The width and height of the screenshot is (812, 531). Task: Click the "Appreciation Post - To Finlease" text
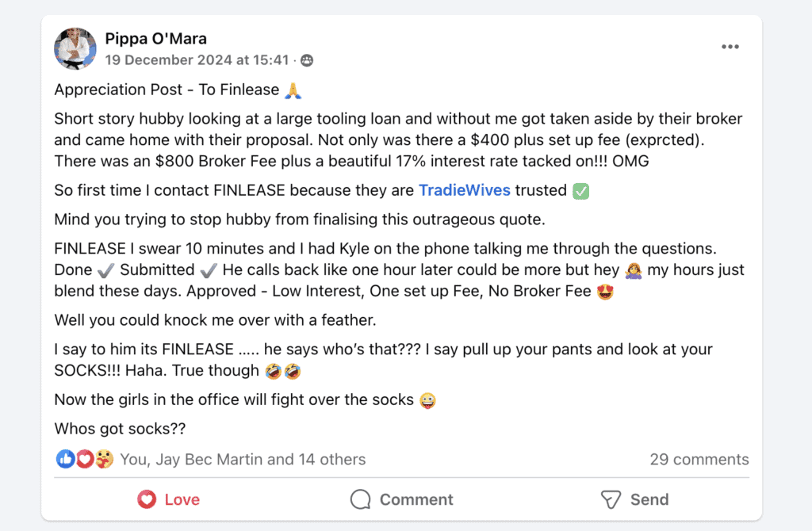point(167,90)
